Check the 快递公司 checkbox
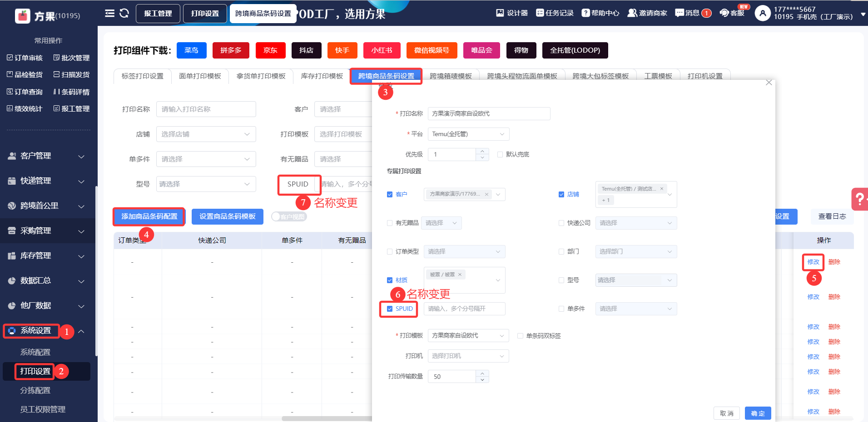 click(x=561, y=223)
